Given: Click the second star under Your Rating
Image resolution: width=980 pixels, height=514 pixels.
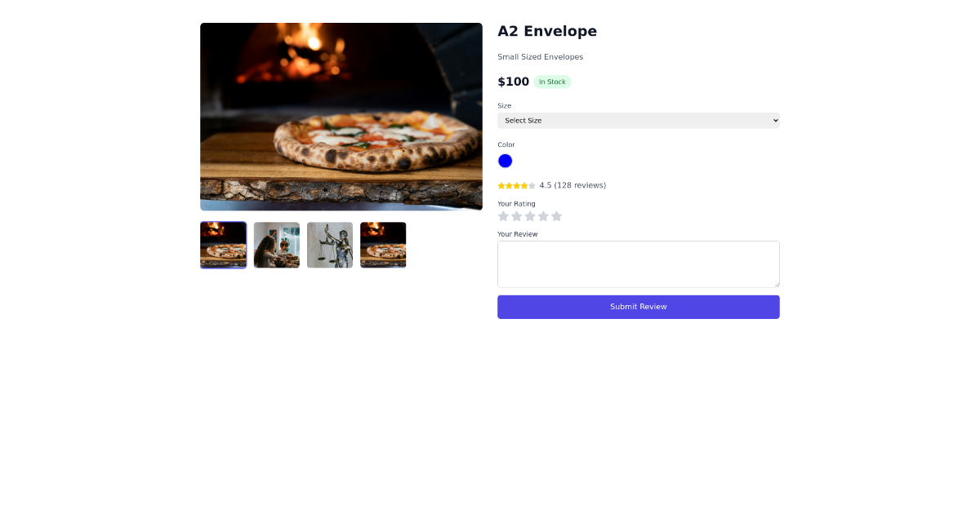Looking at the screenshot, I should [516, 216].
